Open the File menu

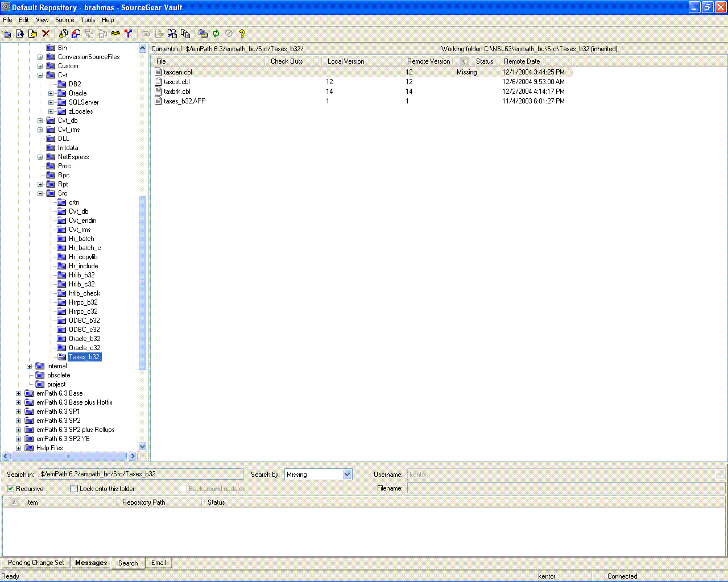(x=7, y=20)
